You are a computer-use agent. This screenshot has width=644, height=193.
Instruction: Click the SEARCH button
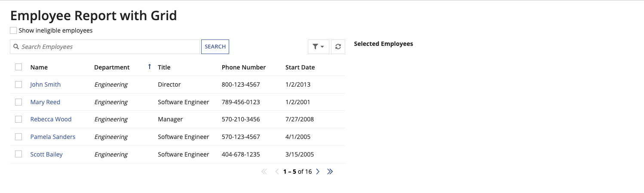215,47
